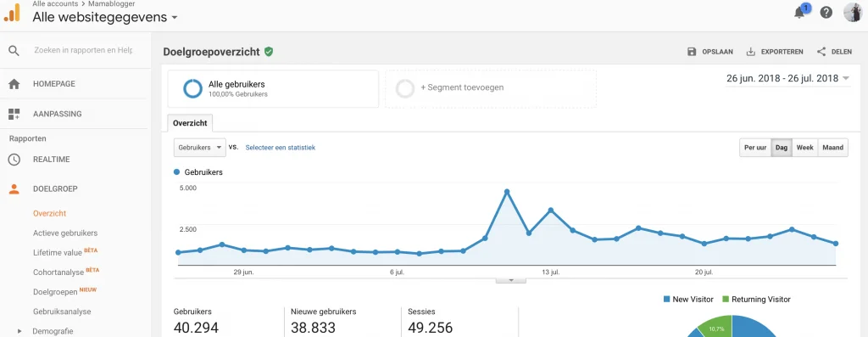Click the Aanpassing dashboard icon
Image resolution: width=868 pixels, height=337 pixels.
14,115
